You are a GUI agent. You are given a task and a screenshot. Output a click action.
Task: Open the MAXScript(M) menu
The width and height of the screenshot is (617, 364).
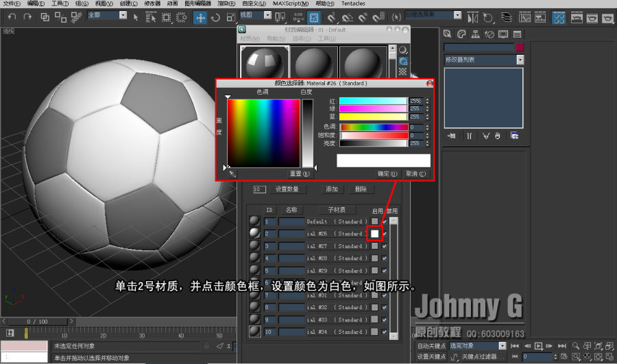point(291,3)
